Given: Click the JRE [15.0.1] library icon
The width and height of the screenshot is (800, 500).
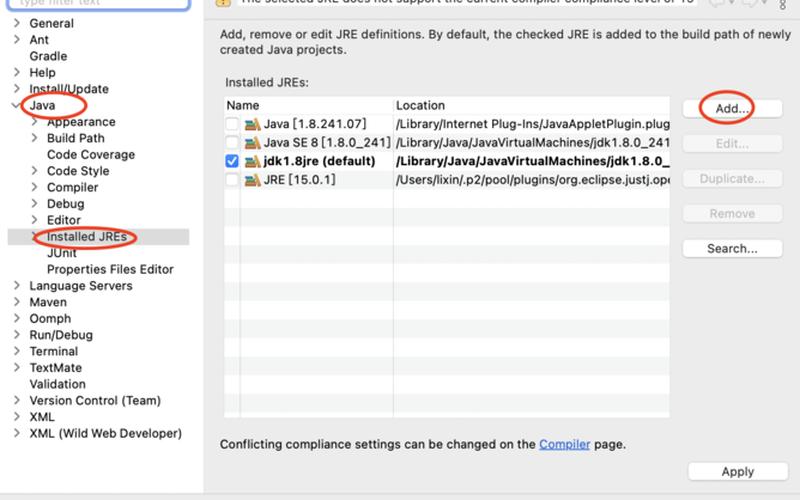Looking at the screenshot, I should click(x=253, y=180).
